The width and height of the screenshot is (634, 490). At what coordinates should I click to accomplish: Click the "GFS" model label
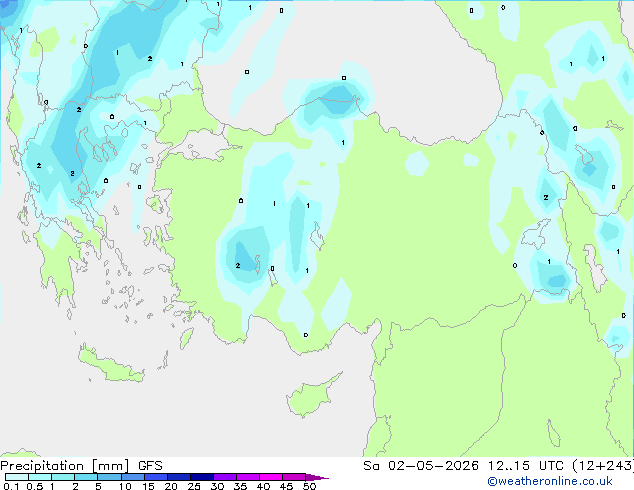click(150, 466)
